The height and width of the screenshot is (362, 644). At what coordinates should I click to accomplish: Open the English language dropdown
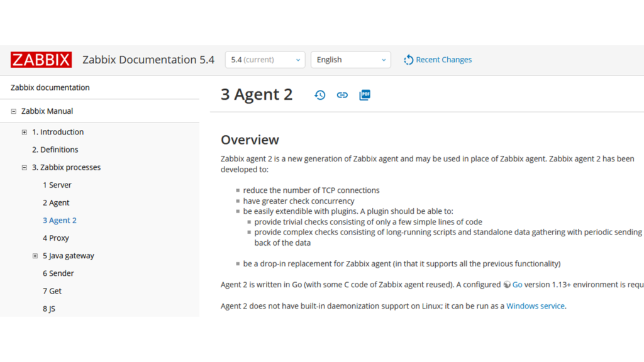pyautogui.click(x=350, y=60)
